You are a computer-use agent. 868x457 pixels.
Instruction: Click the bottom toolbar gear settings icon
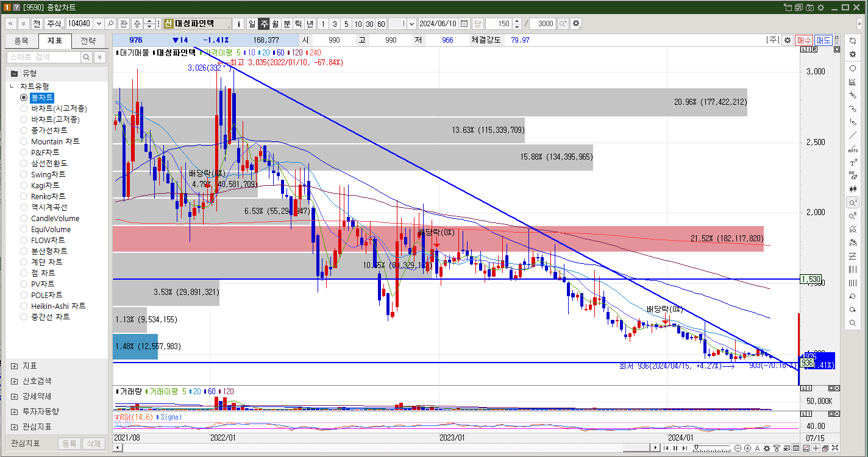point(767,448)
